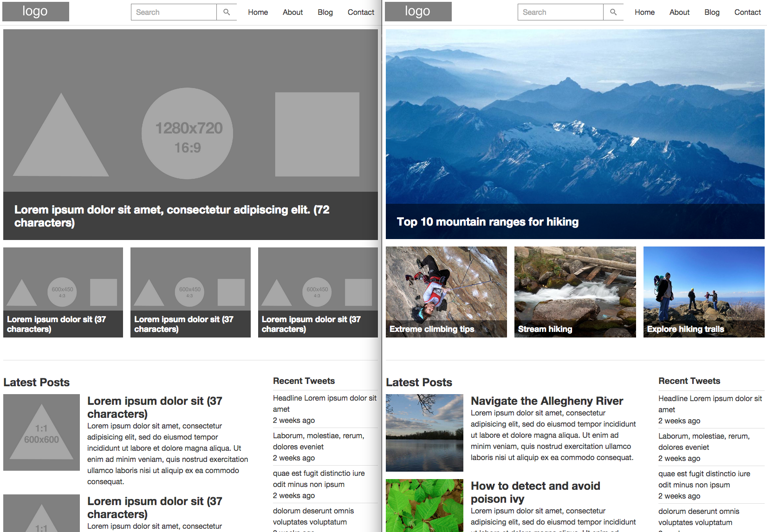
Task: Click the first 600x600 placeholder post thumbnail
Action: [41, 433]
